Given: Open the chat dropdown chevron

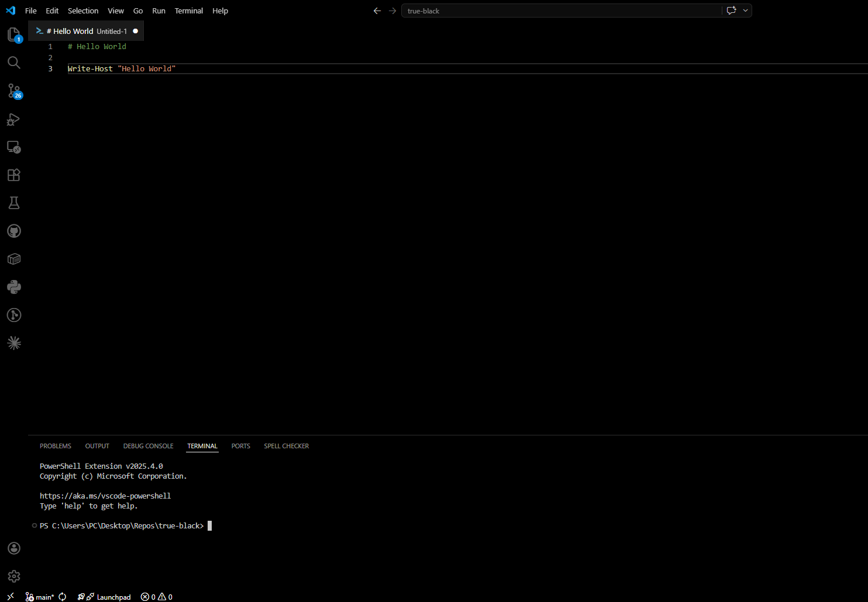Looking at the screenshot, I should (x=745, y=11).
